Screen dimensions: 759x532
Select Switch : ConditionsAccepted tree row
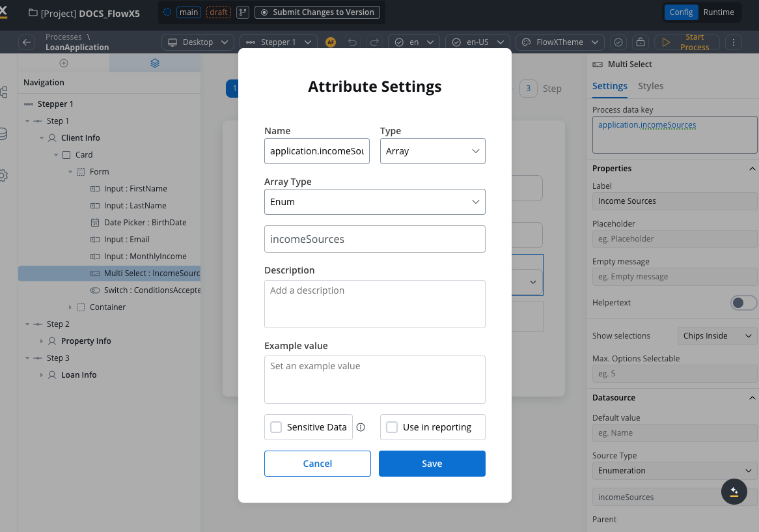click(x=109, y=290)
